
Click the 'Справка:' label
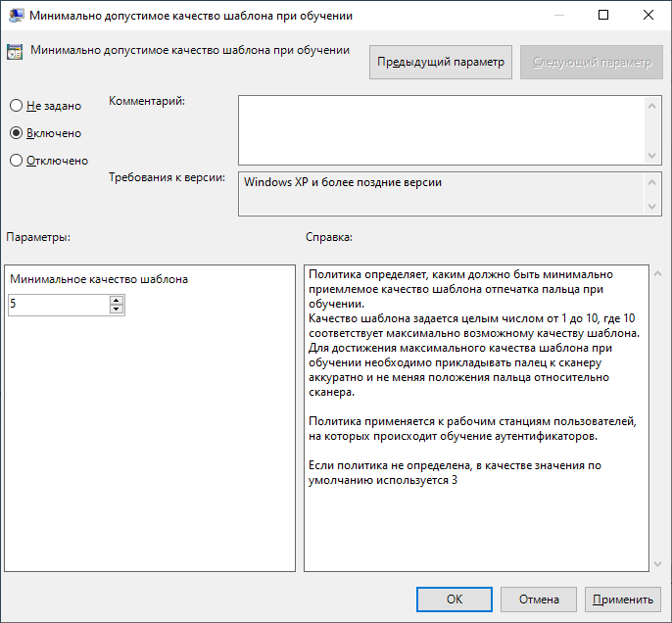329,237
